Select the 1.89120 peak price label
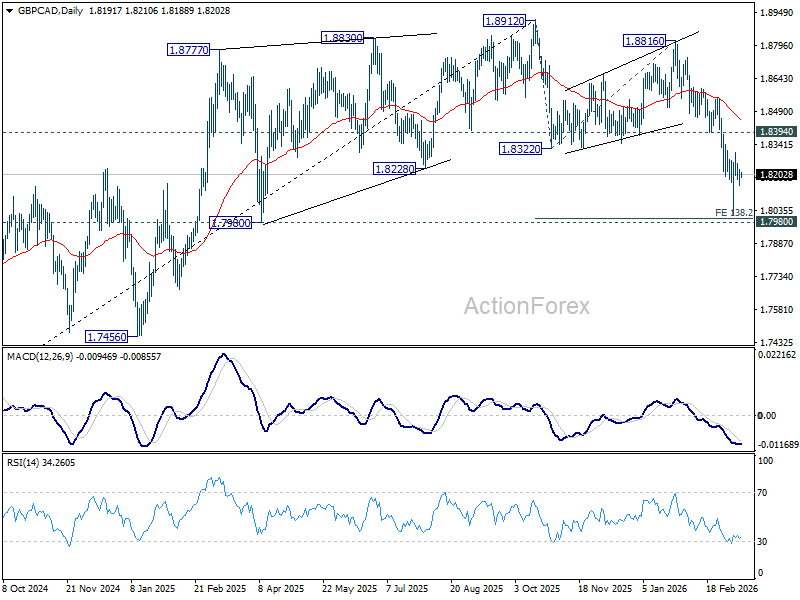 [504, 21]
